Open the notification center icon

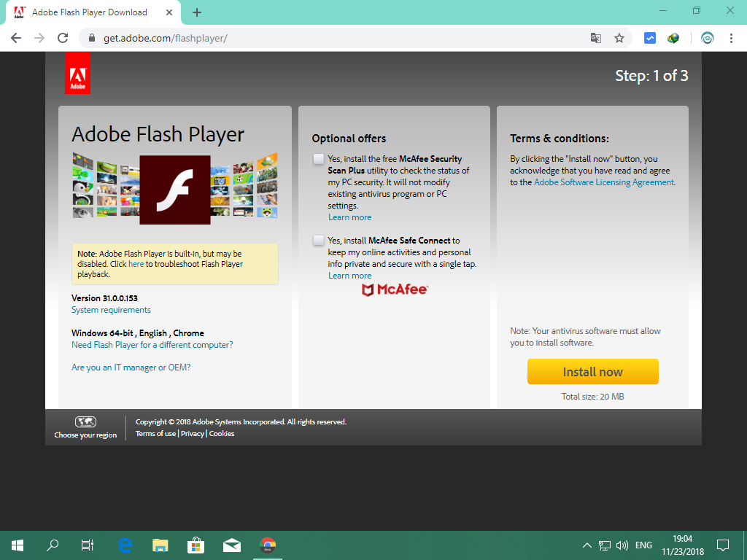point(723,545)
